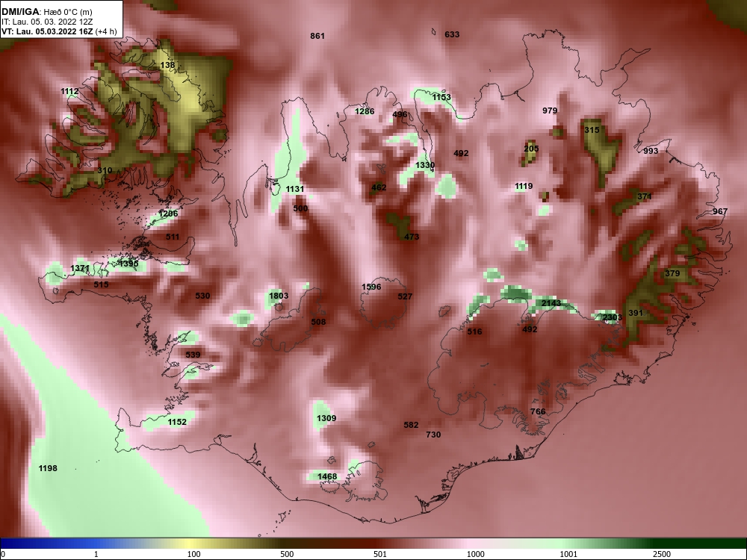Click the map value 391
Viewport: 747px width, 560px height.
click(x=636, y=313)
